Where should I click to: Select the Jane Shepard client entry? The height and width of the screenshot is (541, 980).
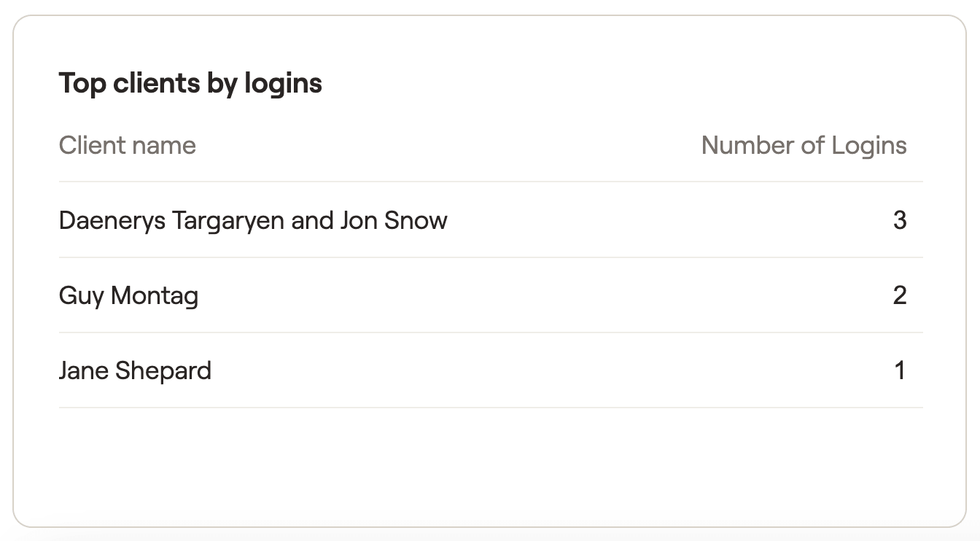[135, 371]
